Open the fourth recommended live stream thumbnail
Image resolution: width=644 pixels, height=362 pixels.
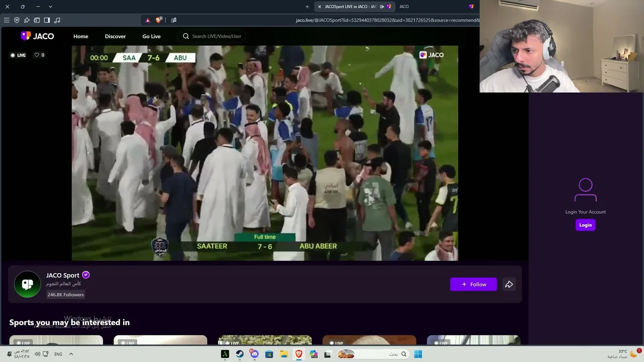point(369,340)
